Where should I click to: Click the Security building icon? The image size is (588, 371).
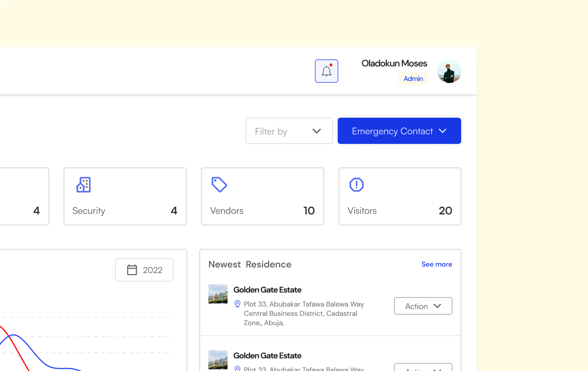click(83, 185)
